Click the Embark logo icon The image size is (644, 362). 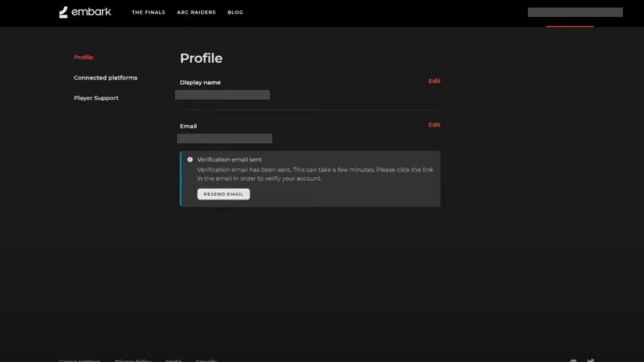pyautogui.click(x=64, y=11)
